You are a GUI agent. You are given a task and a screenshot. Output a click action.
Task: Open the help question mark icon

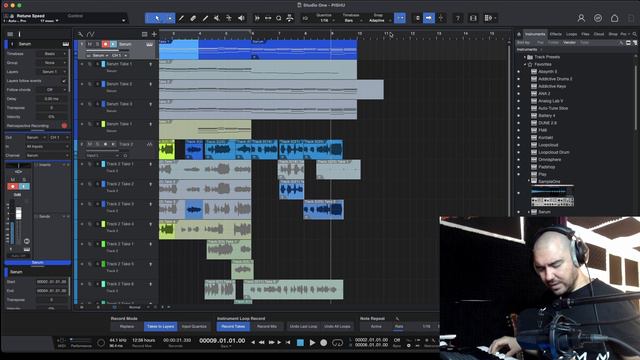[458, 18]
